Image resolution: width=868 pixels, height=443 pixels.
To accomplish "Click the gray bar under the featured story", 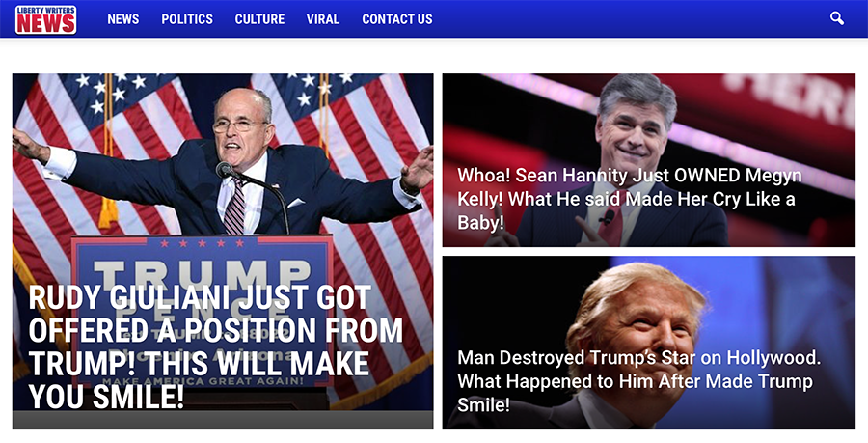I will pos(223,420).
